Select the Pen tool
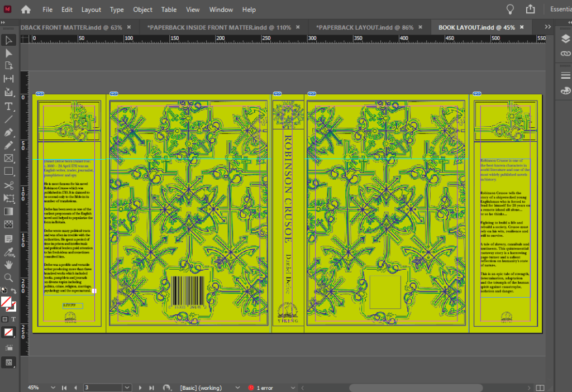 (x=8, y=132)
